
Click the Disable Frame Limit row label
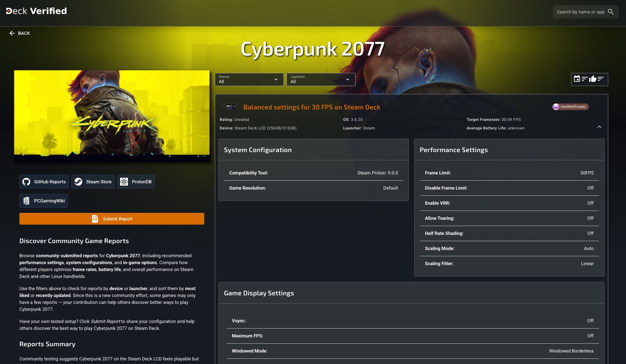446,188
